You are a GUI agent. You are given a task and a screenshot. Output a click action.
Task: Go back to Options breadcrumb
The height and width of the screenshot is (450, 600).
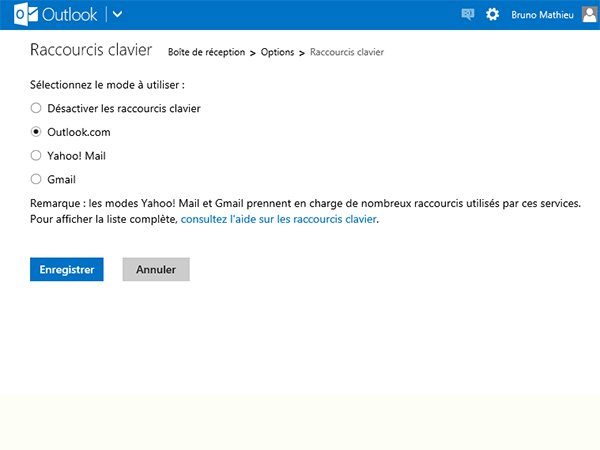click(277, 52)
